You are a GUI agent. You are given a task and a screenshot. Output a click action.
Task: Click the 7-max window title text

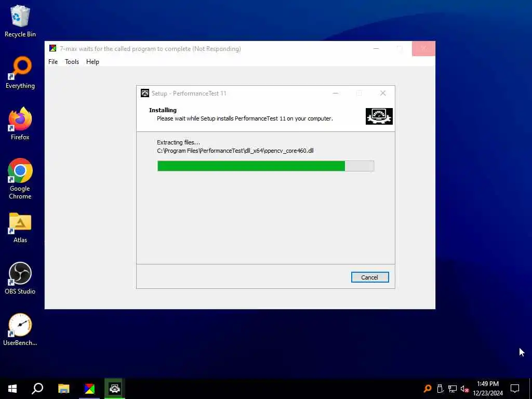150,48
